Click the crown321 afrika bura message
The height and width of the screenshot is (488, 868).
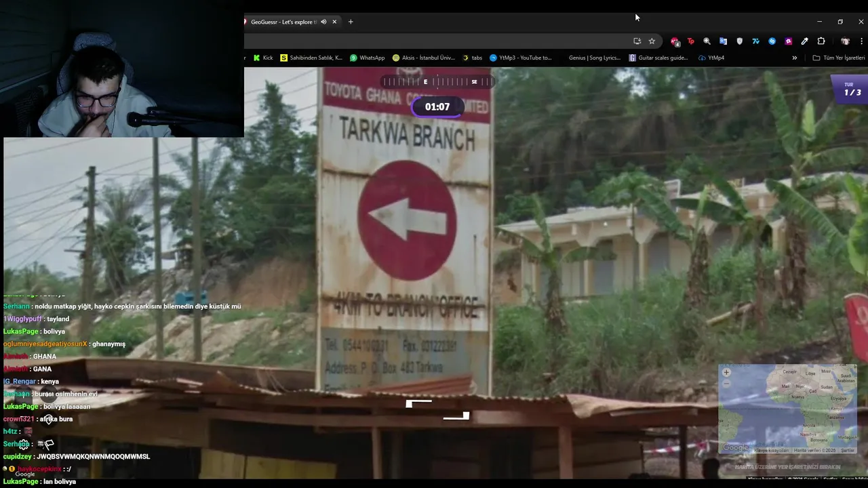tap(38, 419)
